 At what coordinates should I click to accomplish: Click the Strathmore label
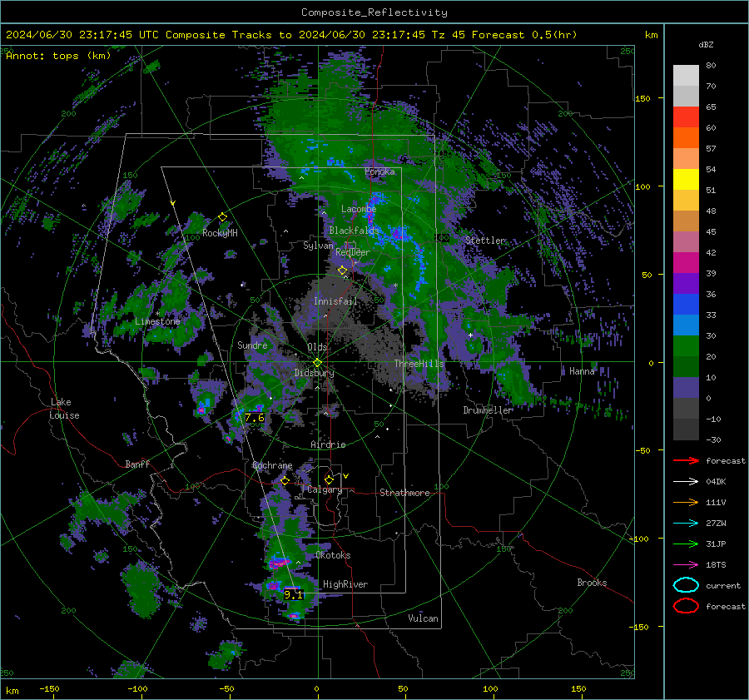[404, 493]
